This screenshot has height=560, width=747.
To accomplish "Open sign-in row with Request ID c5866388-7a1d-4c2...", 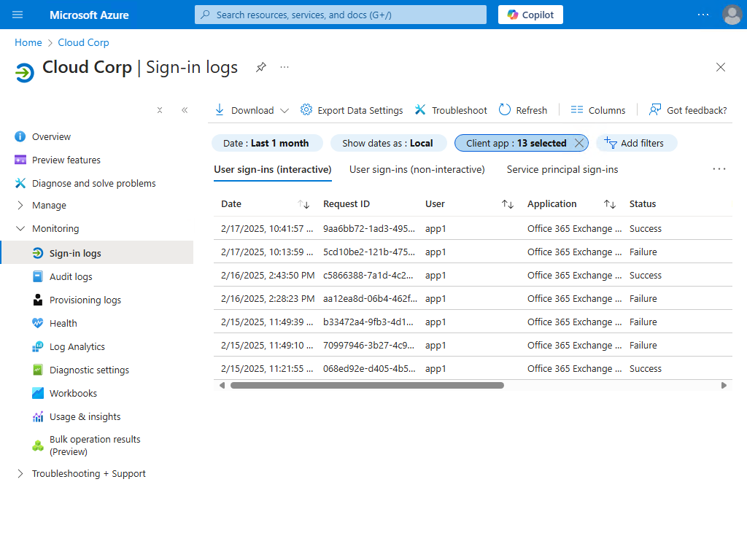I will 473,275.
